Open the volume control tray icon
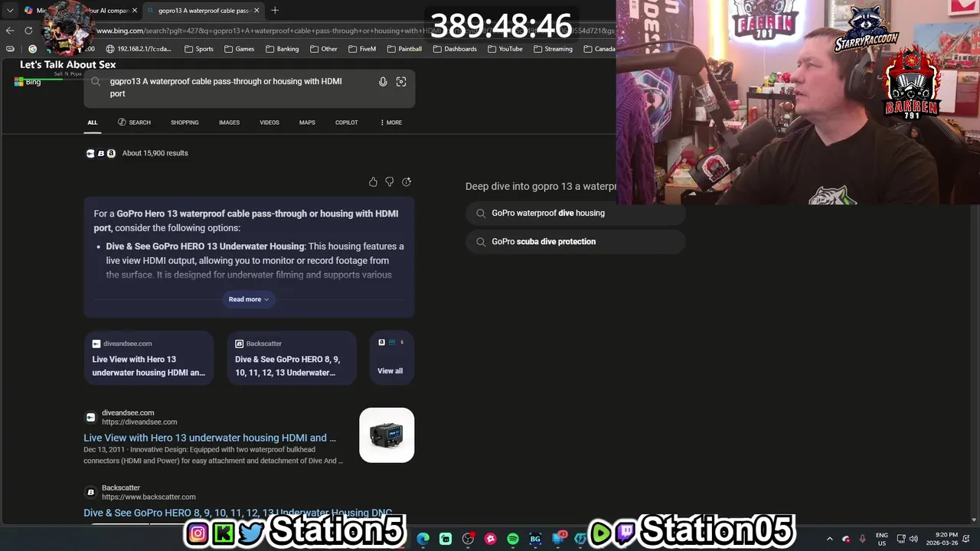The width and height of the screenshot is (980, 551). coord(913,539)
